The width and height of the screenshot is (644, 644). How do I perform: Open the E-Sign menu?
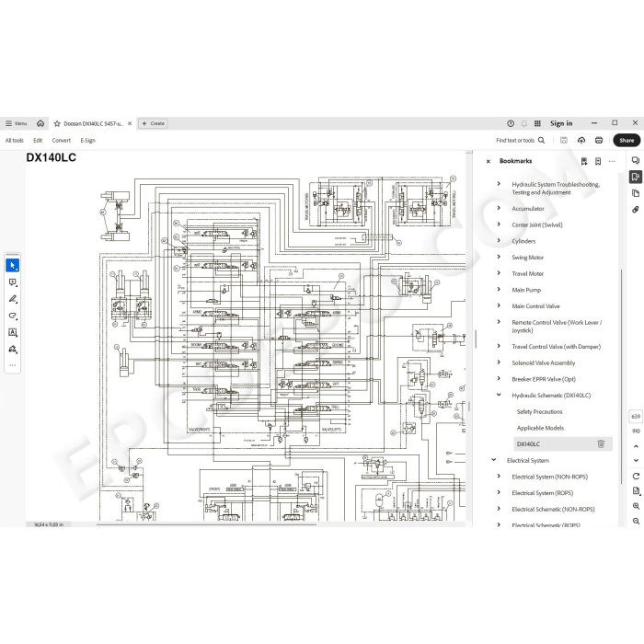click(88, 141)
